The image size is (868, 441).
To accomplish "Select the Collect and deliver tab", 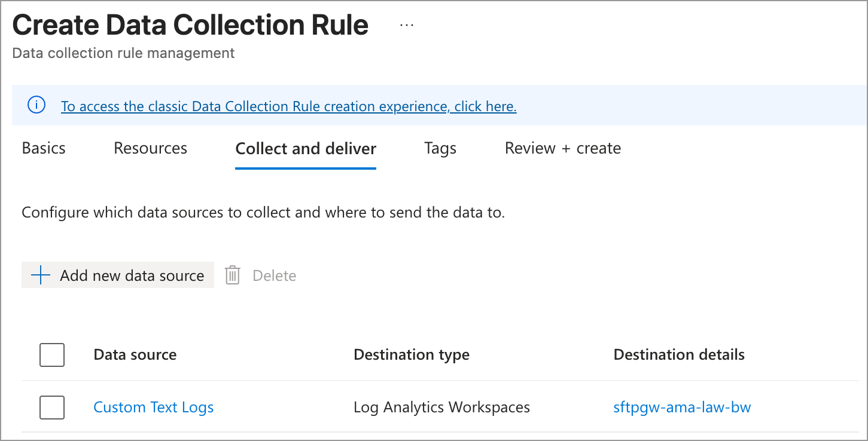I will coord(306,149).
